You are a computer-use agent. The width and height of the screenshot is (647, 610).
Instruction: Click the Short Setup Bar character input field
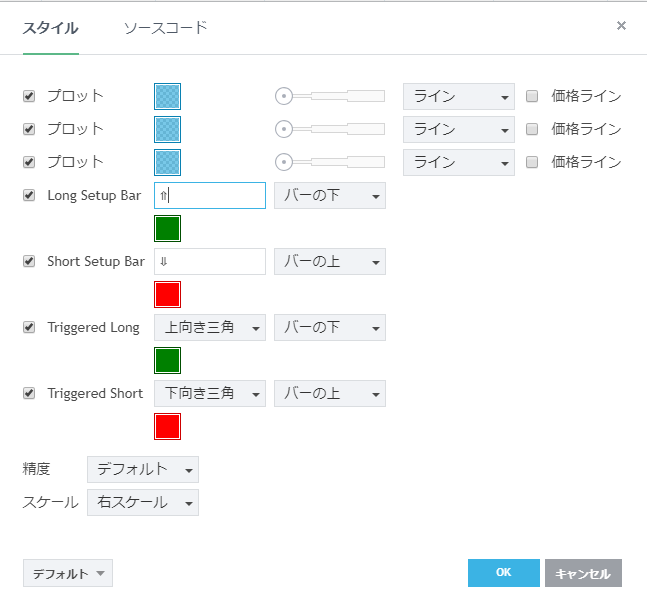[209, 261]
